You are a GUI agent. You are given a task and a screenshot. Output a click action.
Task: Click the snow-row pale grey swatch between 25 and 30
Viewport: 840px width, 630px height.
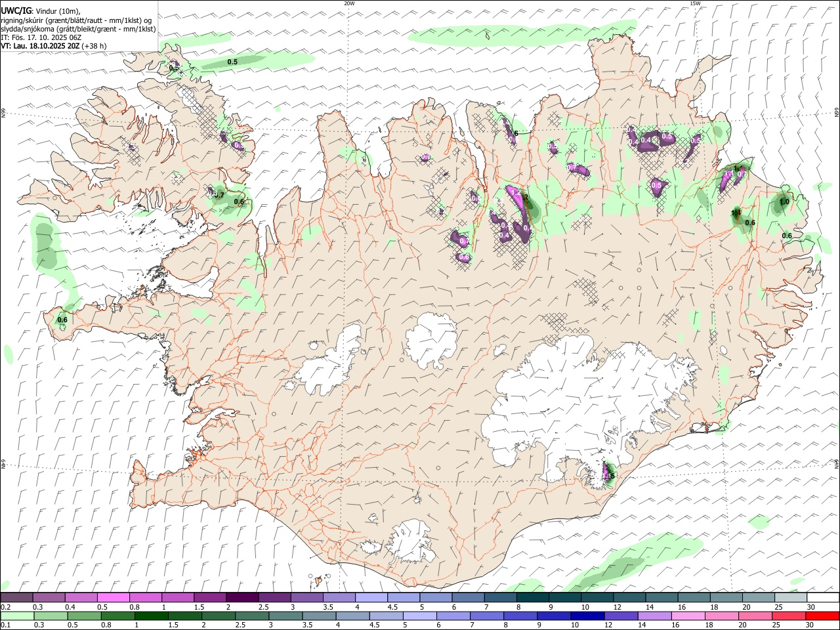pos(790,597)
